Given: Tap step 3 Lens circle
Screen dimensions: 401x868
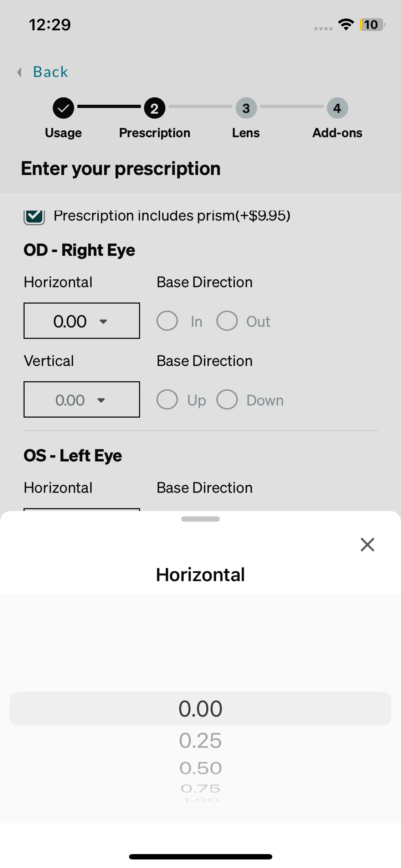Looking at the screenshot, I should point(246,108).
